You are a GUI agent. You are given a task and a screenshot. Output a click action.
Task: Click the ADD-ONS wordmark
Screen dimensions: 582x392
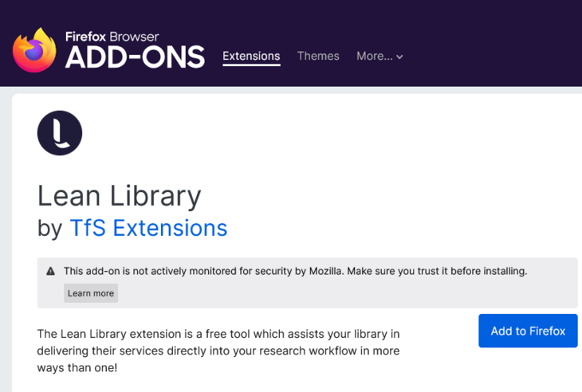[135, 57]
